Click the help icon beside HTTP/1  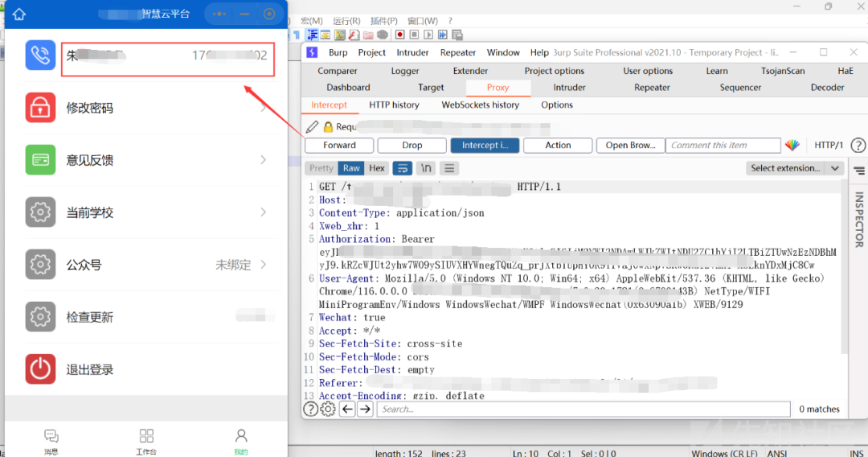[858, 145]
